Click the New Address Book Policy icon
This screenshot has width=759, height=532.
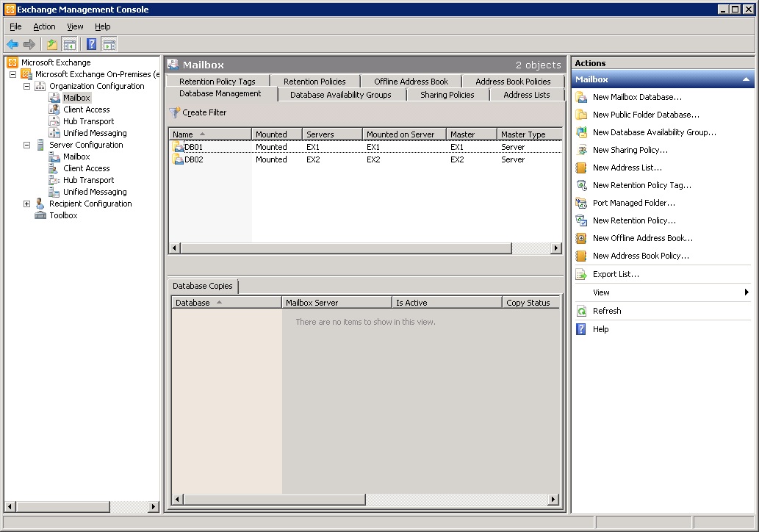tap(581, 256)
